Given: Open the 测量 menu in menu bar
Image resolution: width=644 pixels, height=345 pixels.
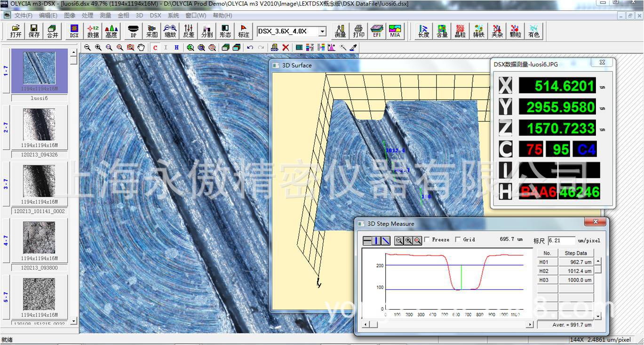Looking at the screenshot, I should click(x=105, y=15).
